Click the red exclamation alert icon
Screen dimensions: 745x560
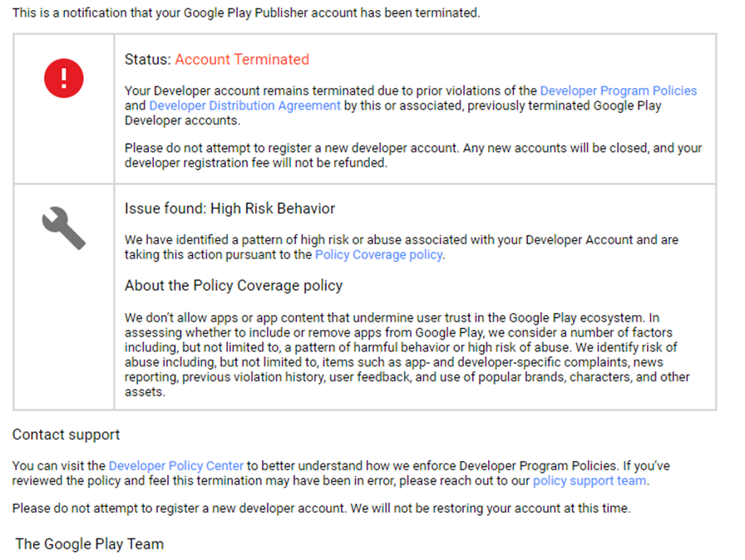[64, 78]
